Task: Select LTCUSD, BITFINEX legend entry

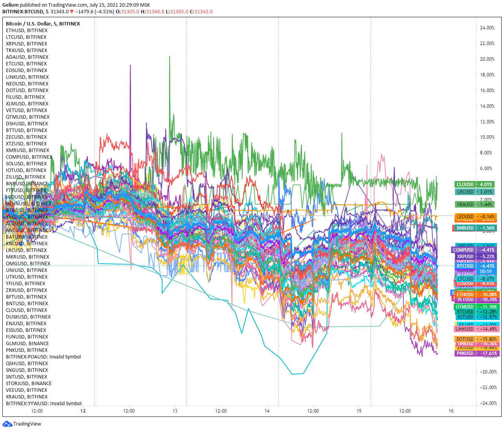Action: point(26,37)
